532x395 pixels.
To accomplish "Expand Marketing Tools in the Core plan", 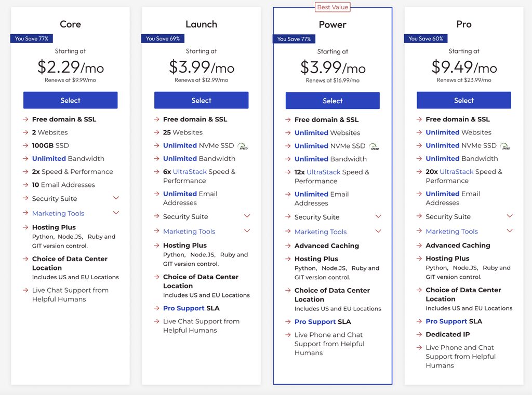I will click(x=116, y=213).
